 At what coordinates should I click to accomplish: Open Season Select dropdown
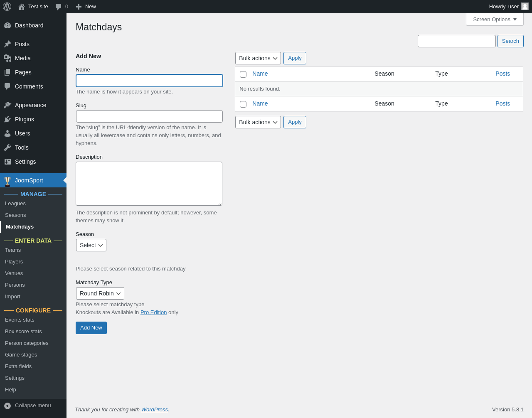pyautogui.click(x=91, y=245)
